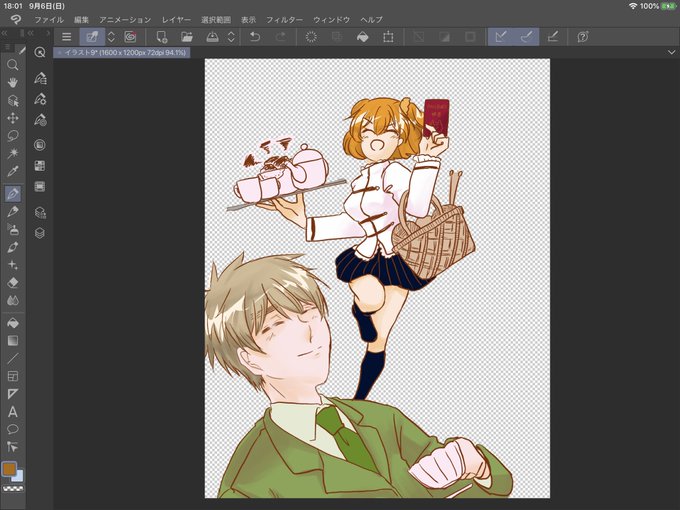Open the レイヤー menu

(176, 20)
